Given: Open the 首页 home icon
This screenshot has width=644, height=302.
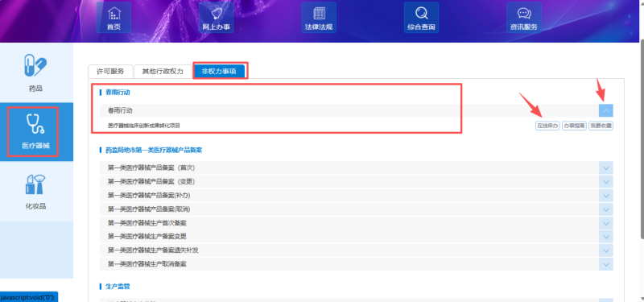Looking at the screenshot, I should click(x=114, y=17).
